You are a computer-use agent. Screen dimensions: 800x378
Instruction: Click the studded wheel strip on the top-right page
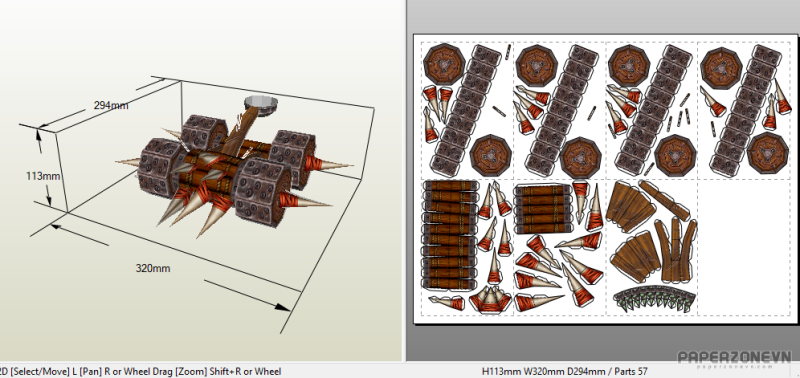coord(744,109)
